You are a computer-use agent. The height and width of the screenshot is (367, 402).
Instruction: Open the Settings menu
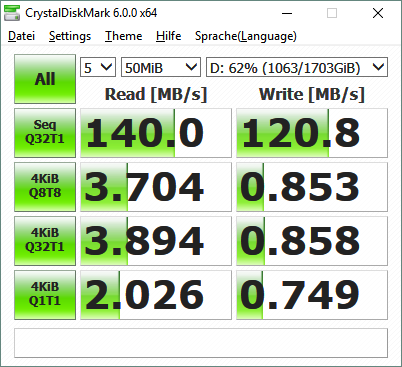pyautogui.click(x=70, y=36)
